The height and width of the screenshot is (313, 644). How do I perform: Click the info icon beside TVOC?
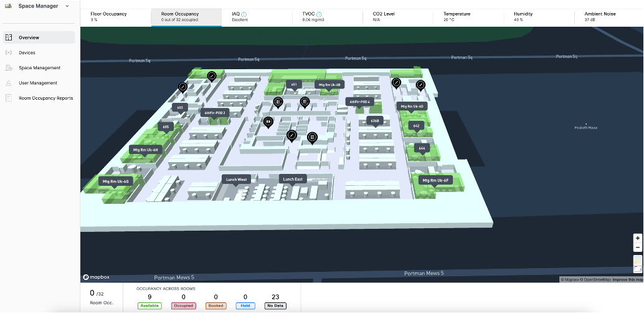pyautogui.click(x=319, y=14)
